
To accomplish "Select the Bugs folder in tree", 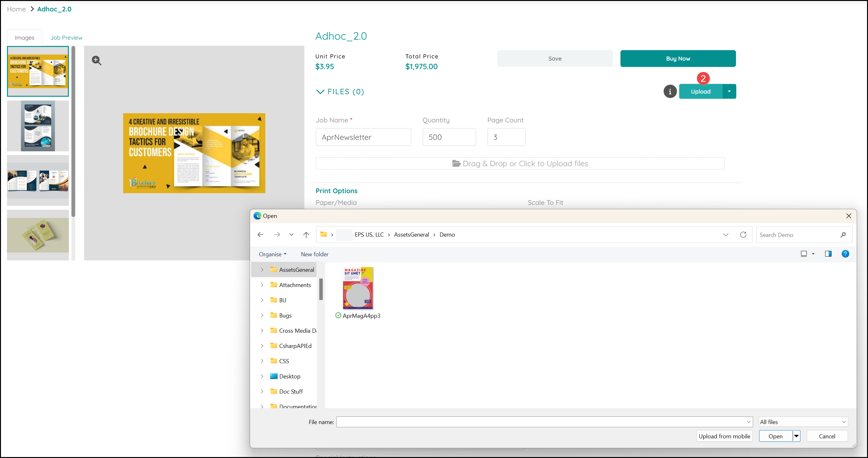I will [x=285, y=316].
